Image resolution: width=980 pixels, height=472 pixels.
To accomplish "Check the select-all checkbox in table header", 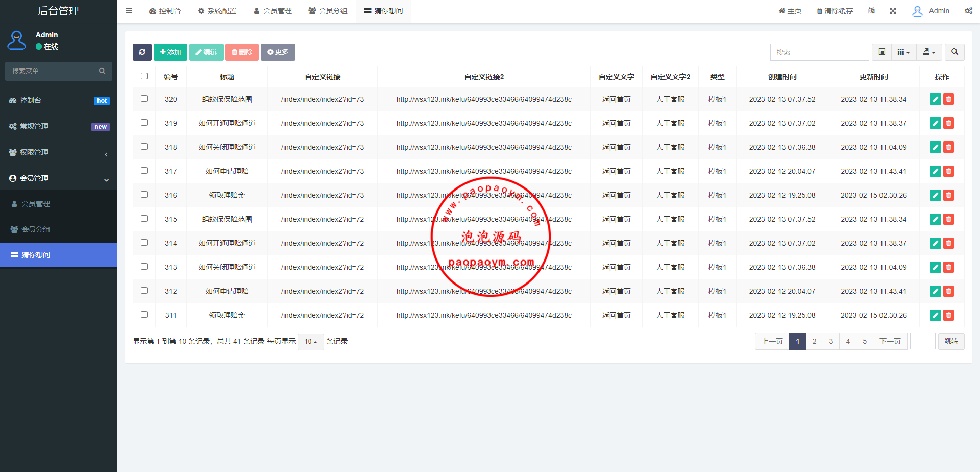I will click(x=144, y=76).
